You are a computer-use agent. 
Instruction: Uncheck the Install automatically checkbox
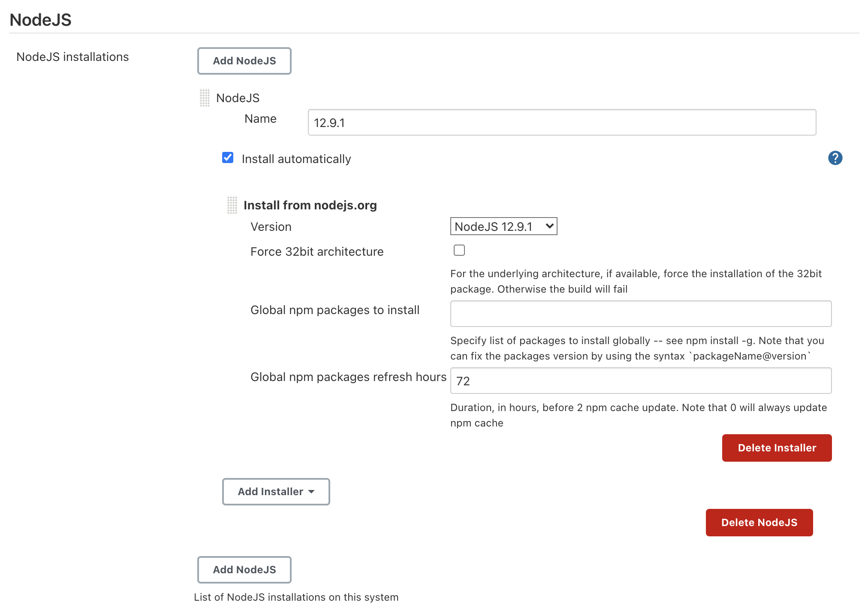pyautogui.click(x=228, y=158)
